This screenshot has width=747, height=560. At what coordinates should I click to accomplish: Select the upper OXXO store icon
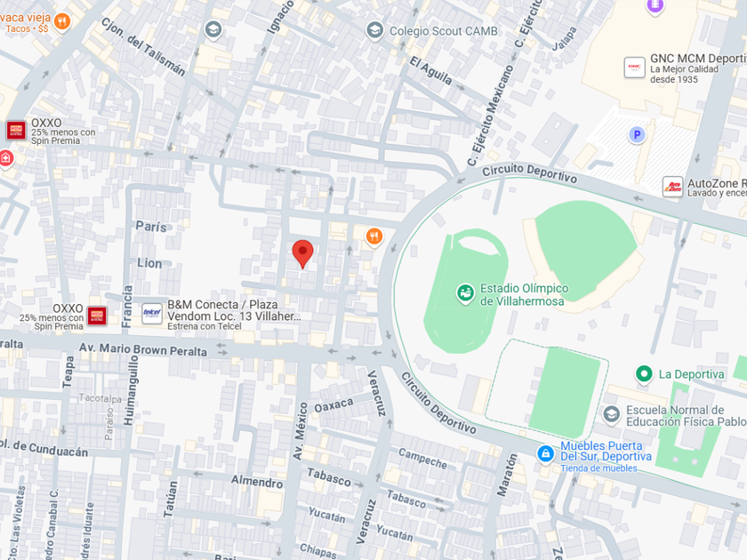tap(16, 130)
